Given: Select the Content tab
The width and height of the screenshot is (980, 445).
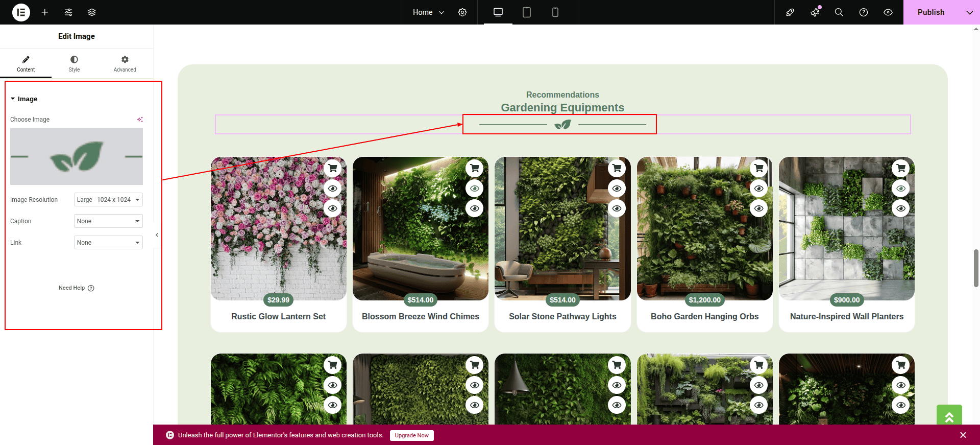Looking at the screenshot, I should coord(26,64).
